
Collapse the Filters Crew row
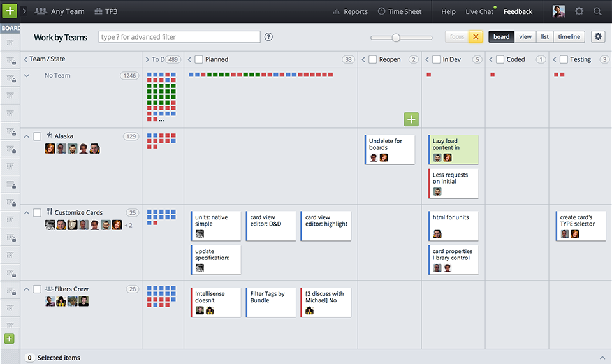point(27,289)
